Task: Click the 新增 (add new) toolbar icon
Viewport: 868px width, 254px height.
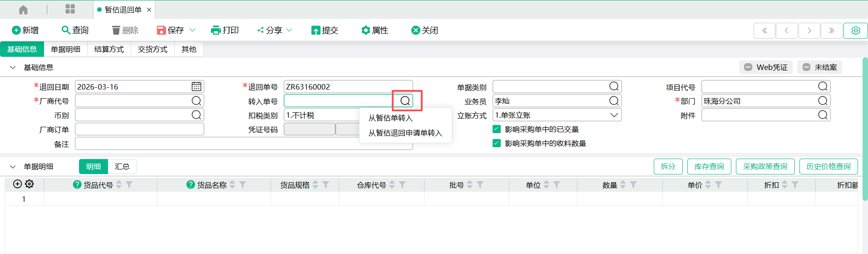Action: (16, 30)
